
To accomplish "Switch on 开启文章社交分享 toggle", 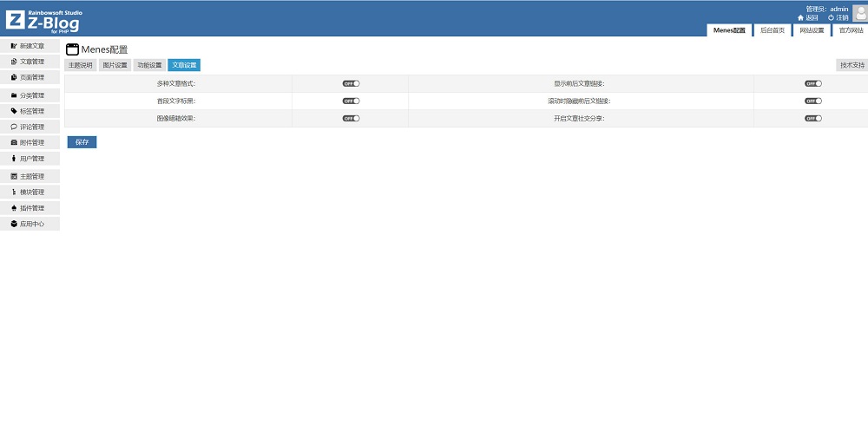I will 812,118.
